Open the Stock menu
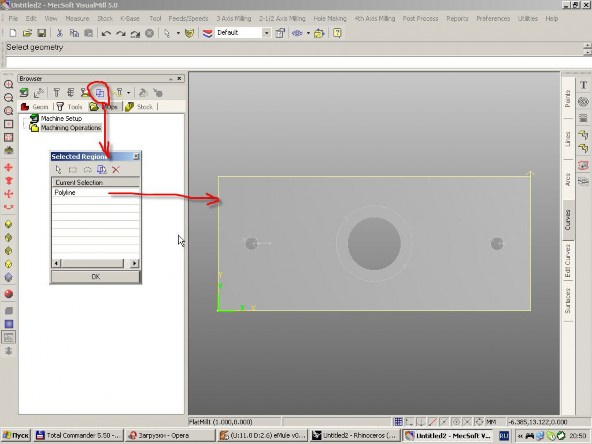Screen dimensions: 592x444 tap(105, 18)
